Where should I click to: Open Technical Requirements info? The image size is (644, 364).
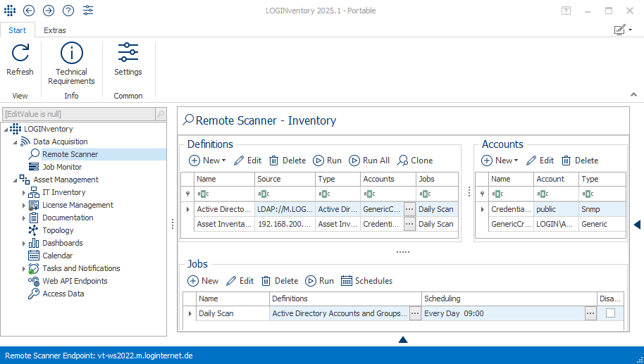(x=71, y=63)
